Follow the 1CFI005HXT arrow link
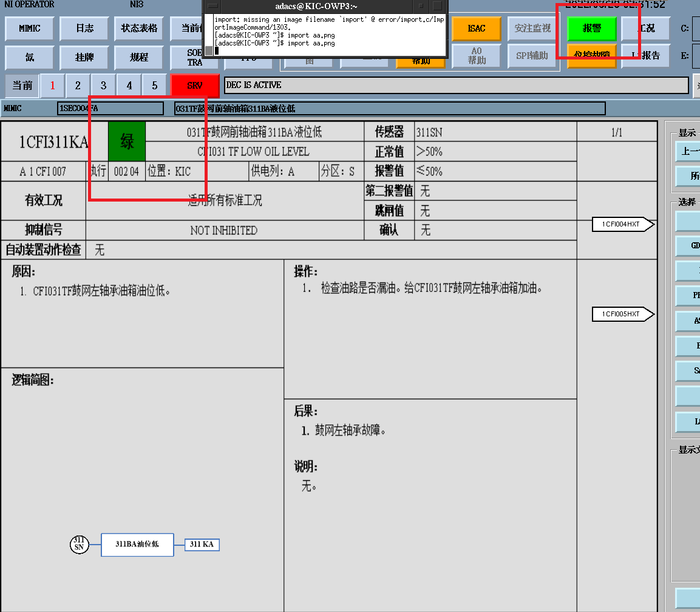 624,314
